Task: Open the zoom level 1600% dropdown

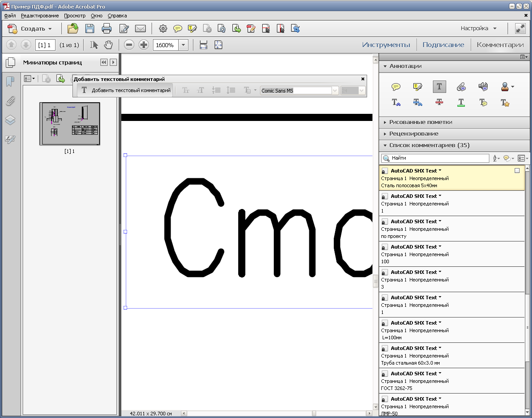Action: coord(183,45)
